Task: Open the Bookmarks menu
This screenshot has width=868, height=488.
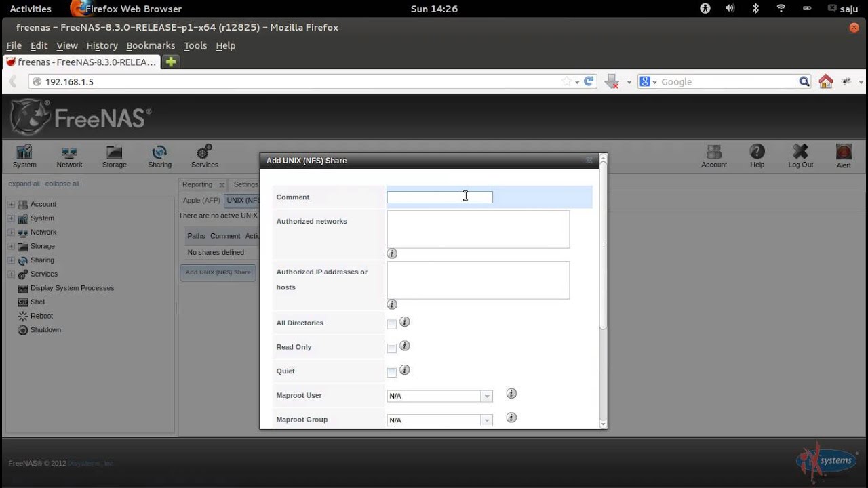Action: pyautogui.click(x=151, y=45)
